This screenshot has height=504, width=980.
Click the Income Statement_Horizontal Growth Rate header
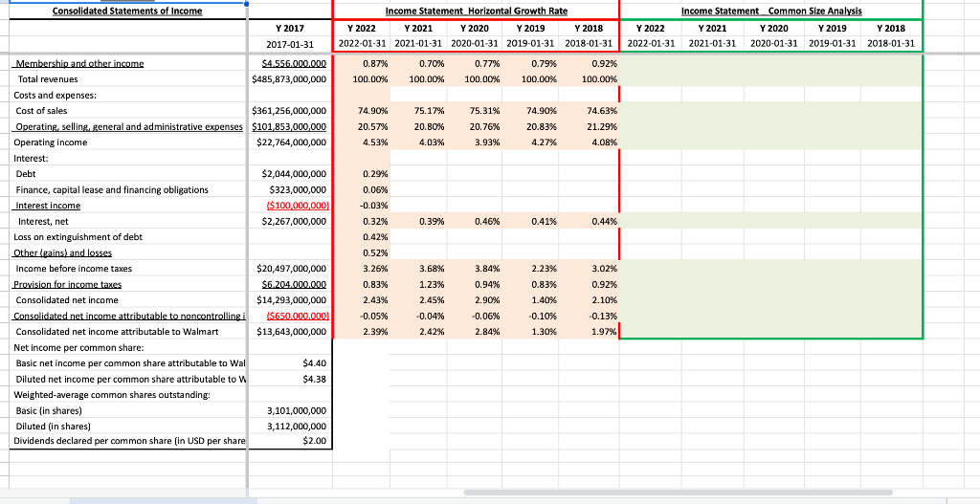(477, 11)
